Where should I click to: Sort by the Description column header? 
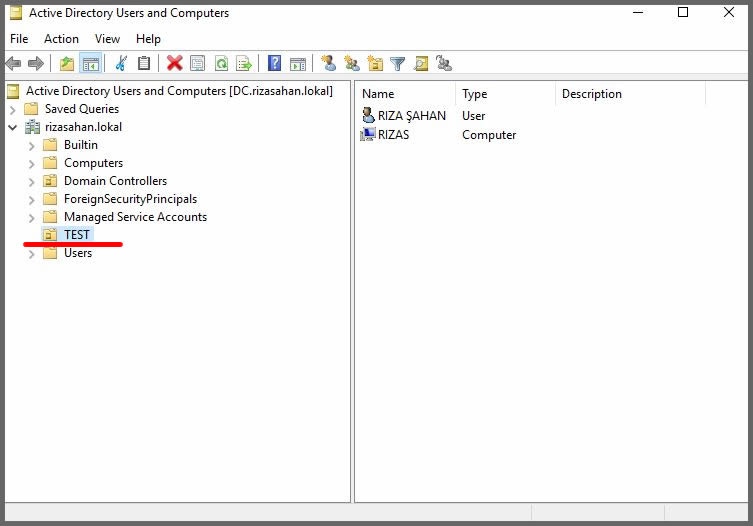(631, 94)
